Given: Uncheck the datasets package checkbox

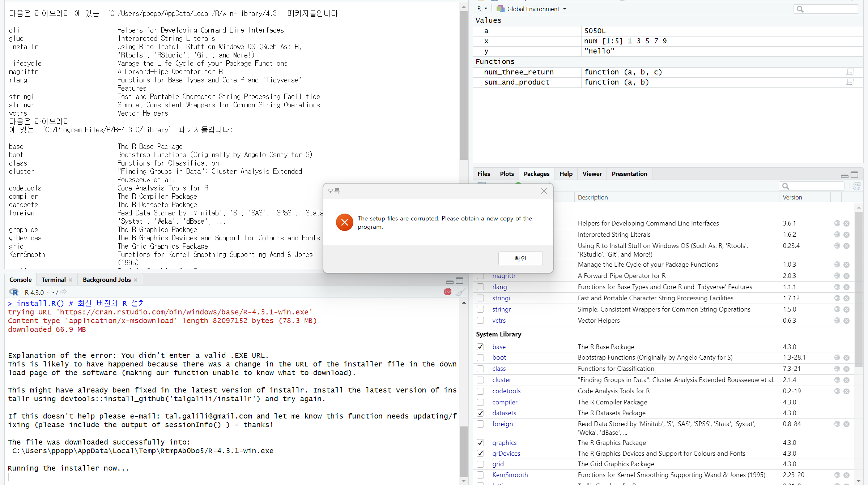Looking at the screenshot, I should [x=480, y=413].
